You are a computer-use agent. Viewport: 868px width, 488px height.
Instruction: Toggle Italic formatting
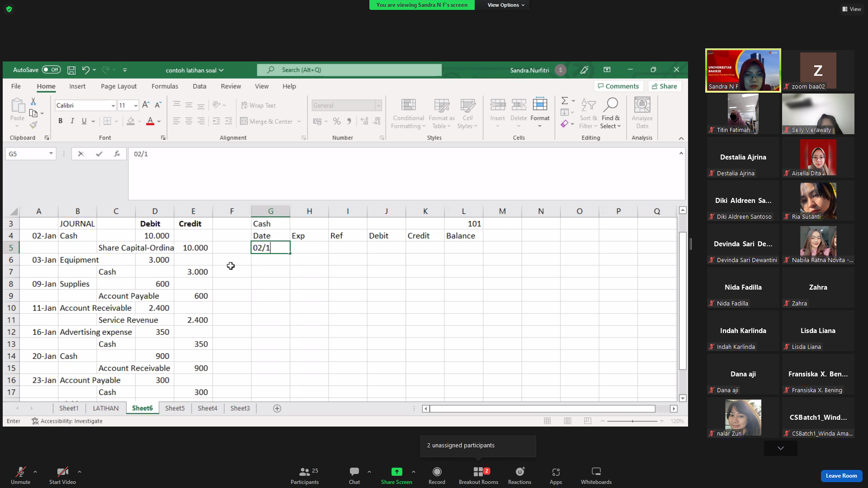click(72, 121)
